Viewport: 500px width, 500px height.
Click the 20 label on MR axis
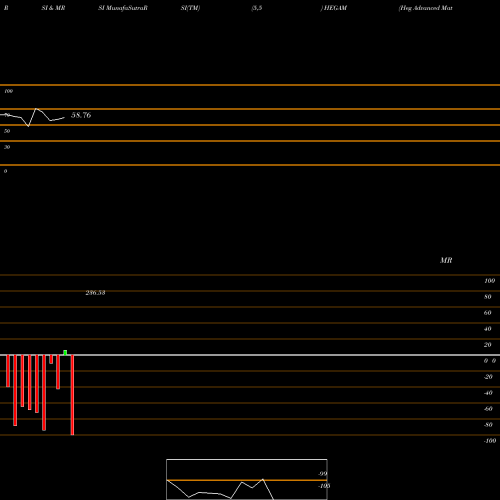click(488, 345)
